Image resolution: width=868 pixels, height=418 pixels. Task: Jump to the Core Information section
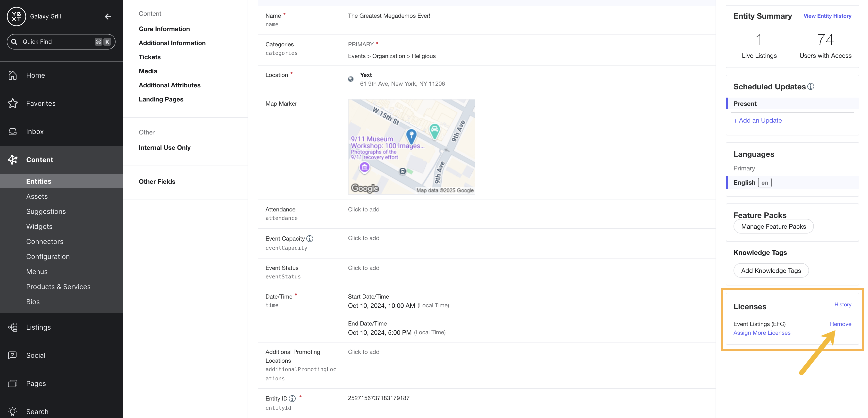[x=164, y=29]
